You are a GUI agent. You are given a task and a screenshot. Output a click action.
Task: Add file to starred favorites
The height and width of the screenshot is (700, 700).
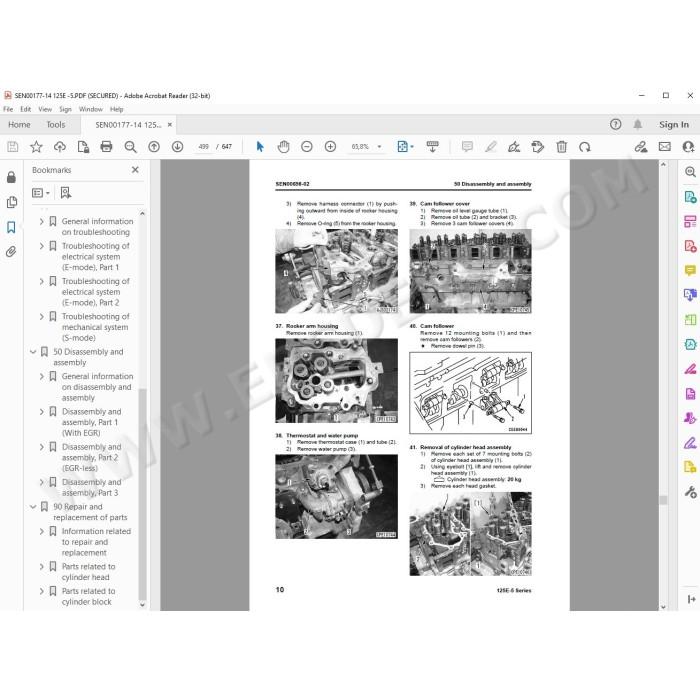pos(36,146)
